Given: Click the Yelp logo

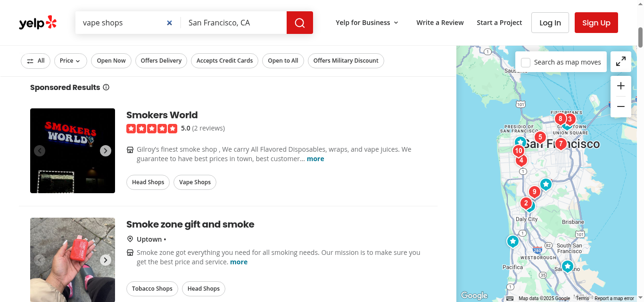Looking at the screenshot, I should [x=38, y=23].
